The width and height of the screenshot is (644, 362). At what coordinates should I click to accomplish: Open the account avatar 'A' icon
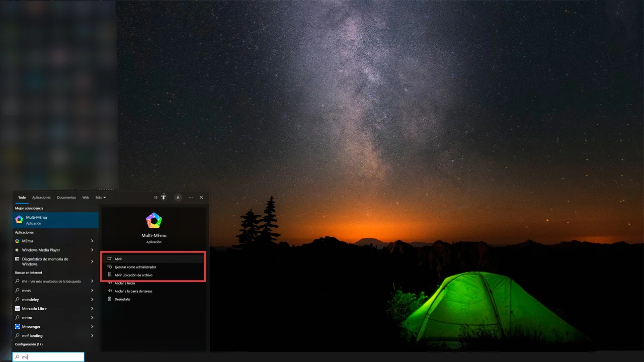(x=178, y=198)
